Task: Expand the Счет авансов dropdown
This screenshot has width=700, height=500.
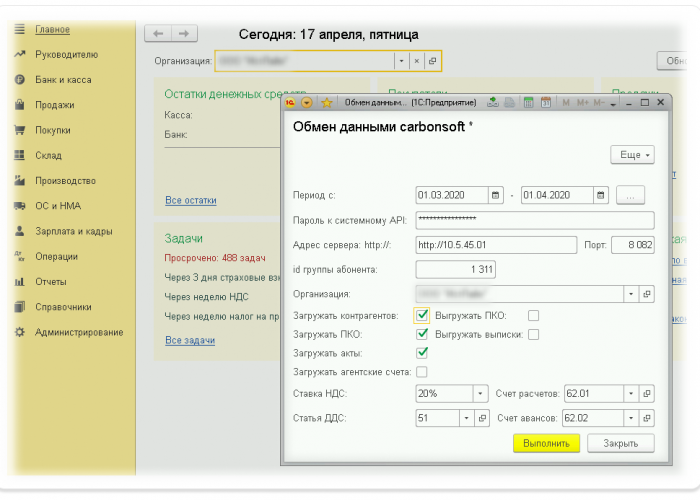Action: [x=631, y=418]
